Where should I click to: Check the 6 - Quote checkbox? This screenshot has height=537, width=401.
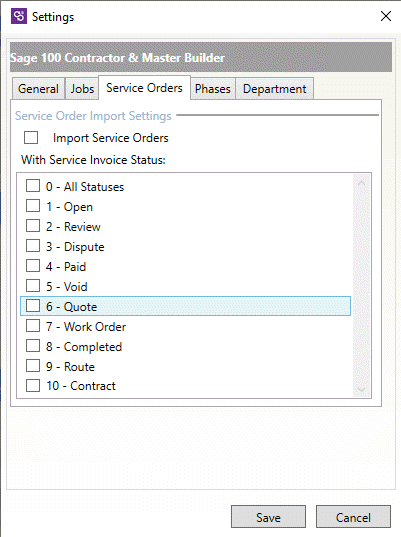[33, 306]
